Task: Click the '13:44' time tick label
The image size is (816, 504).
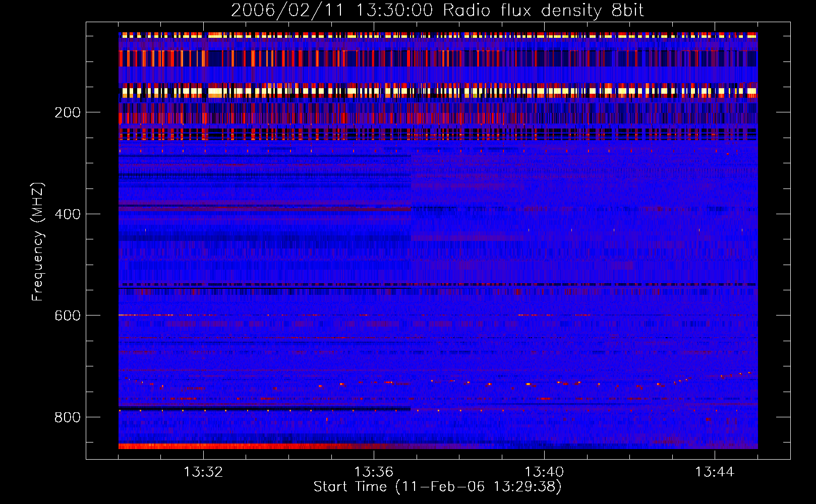Action: point(715,472)
